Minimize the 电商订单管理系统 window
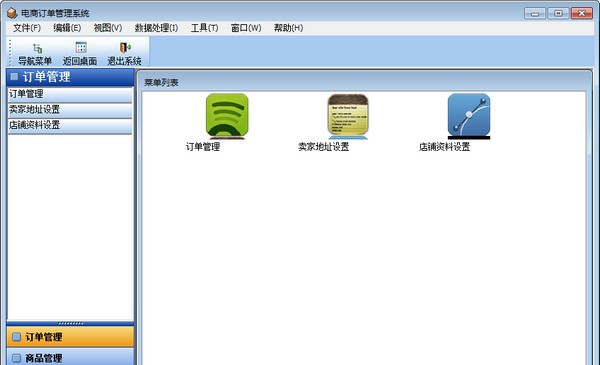This screenshot has height=365, width=600. (535, 13)
